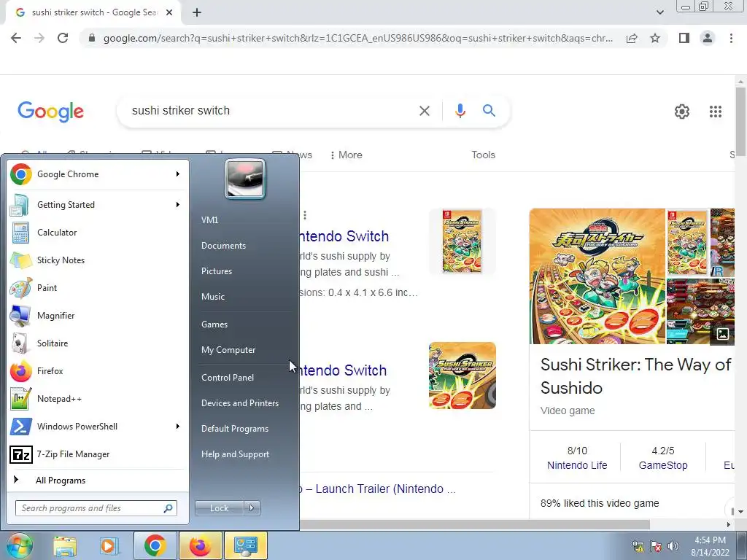Open Google settings gear
Viewport: 747px width, 560px height.
[x=682, y=112]
